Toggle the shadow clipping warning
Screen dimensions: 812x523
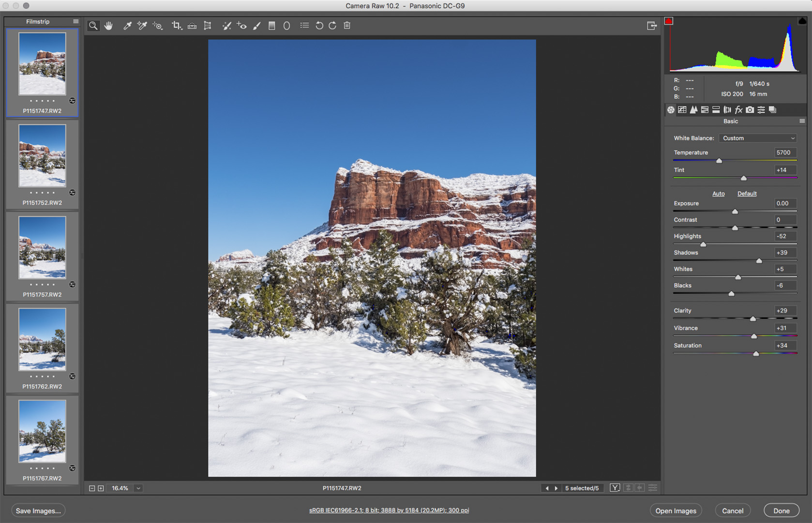point(669,21)
